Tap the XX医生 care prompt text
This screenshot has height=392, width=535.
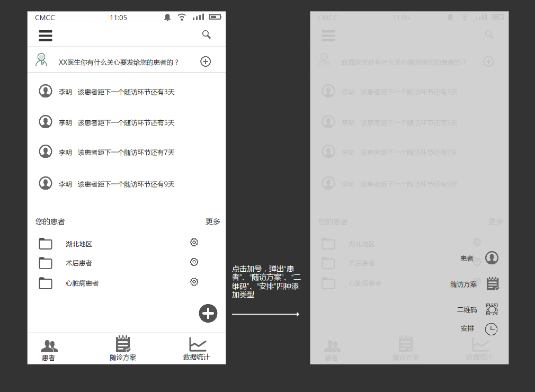[119, 62]
